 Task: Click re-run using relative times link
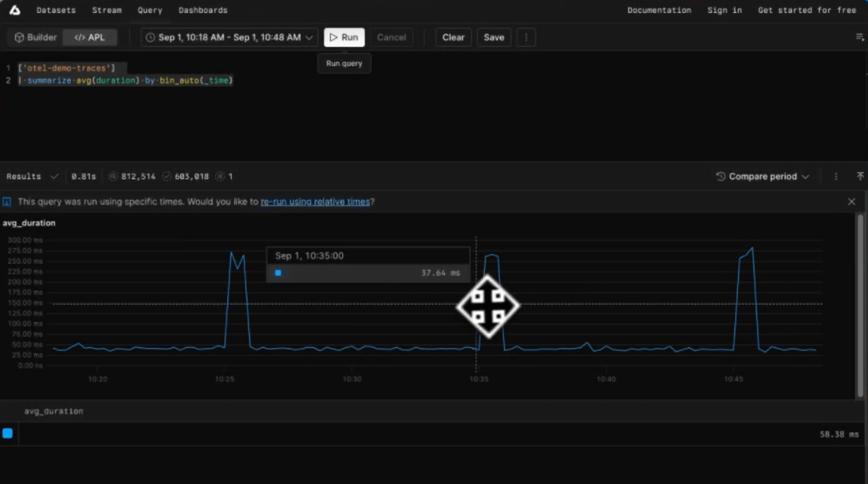(x=315, y=202)
